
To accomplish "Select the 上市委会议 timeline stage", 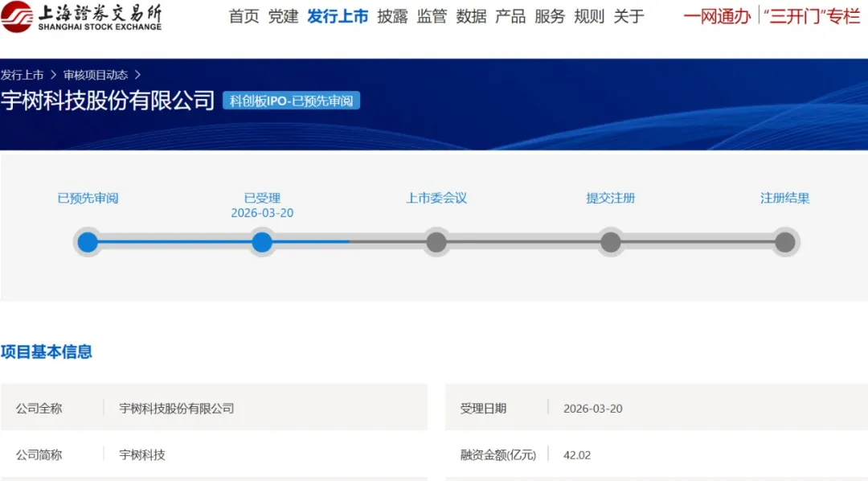I will coord(436,241).
